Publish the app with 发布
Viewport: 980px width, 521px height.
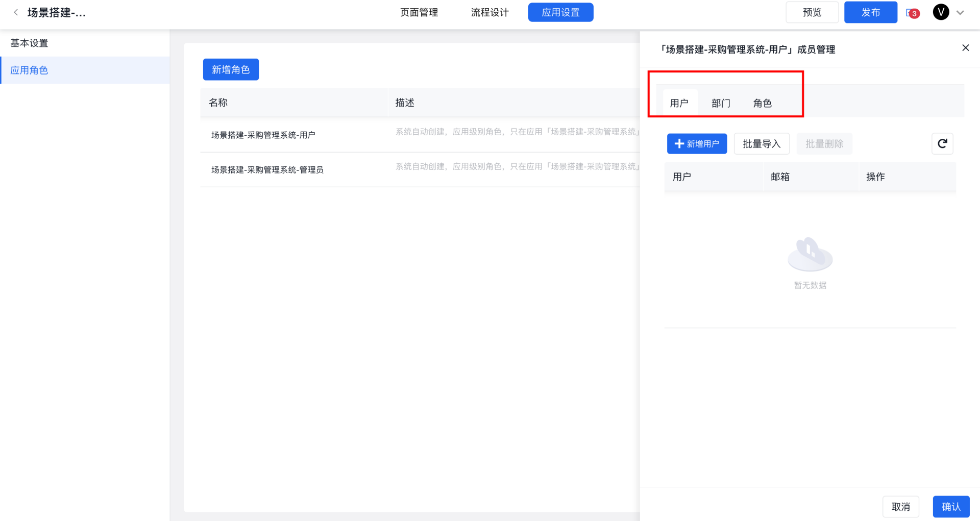870,12
